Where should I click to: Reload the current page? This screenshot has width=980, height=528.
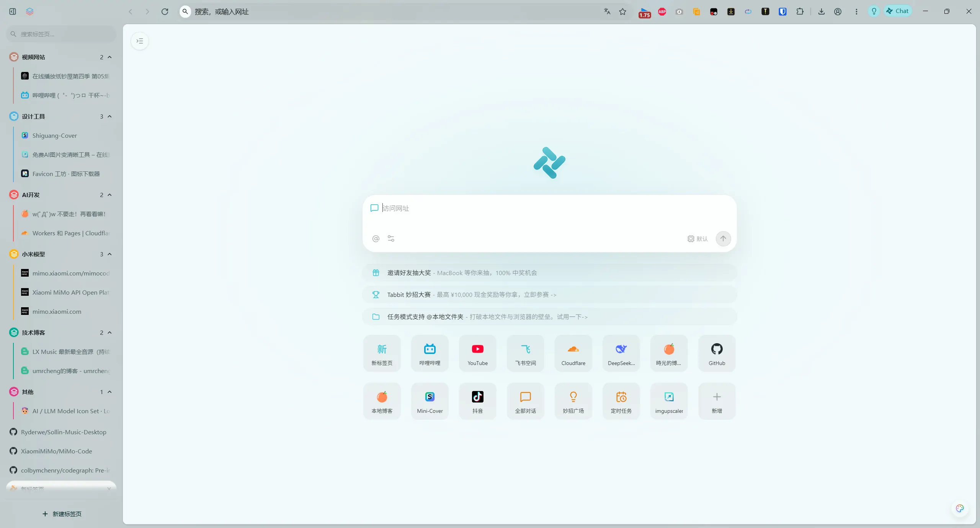coord(165,11)
